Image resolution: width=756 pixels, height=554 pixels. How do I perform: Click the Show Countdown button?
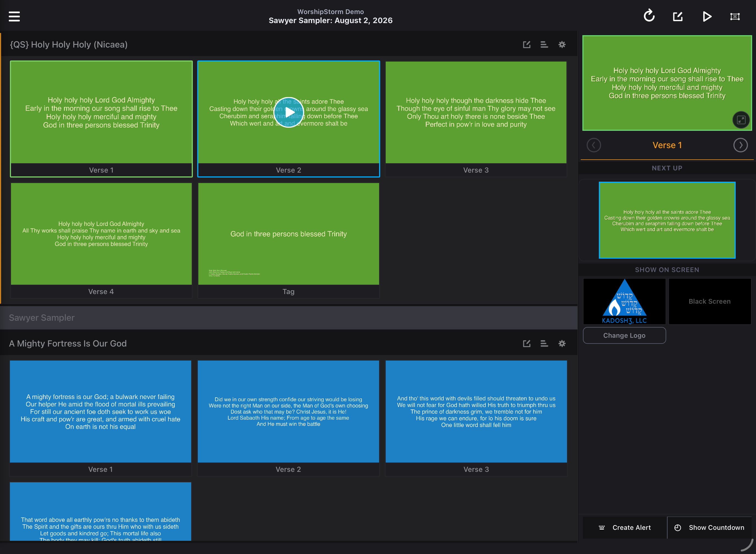[709, 528]
